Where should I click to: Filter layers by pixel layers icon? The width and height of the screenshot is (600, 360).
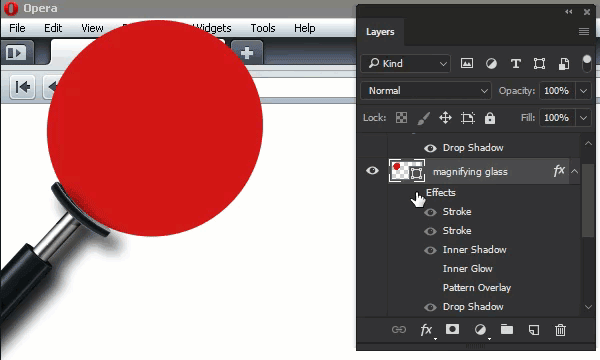pos(466,64)
